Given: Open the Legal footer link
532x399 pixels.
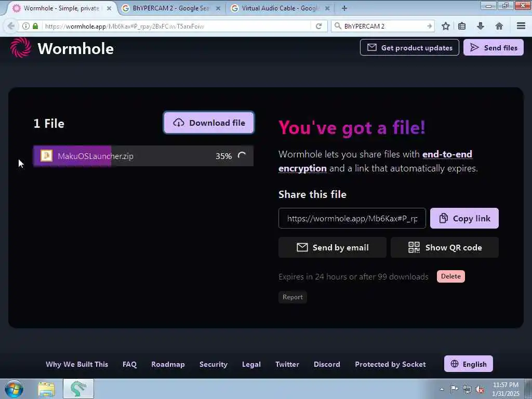Looking at the screenshot, I should click(x=251, y=364).
